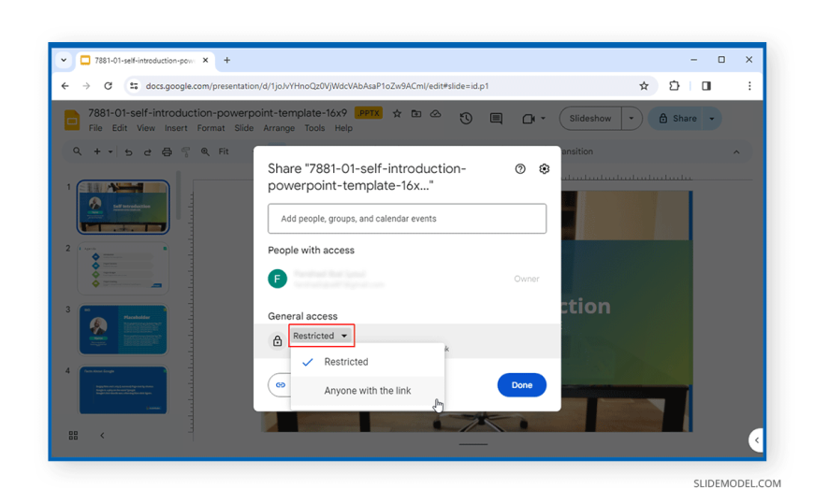Click the site info icon in address bar
The width and height of the screenshot is (814, 504).
(134, 86)
